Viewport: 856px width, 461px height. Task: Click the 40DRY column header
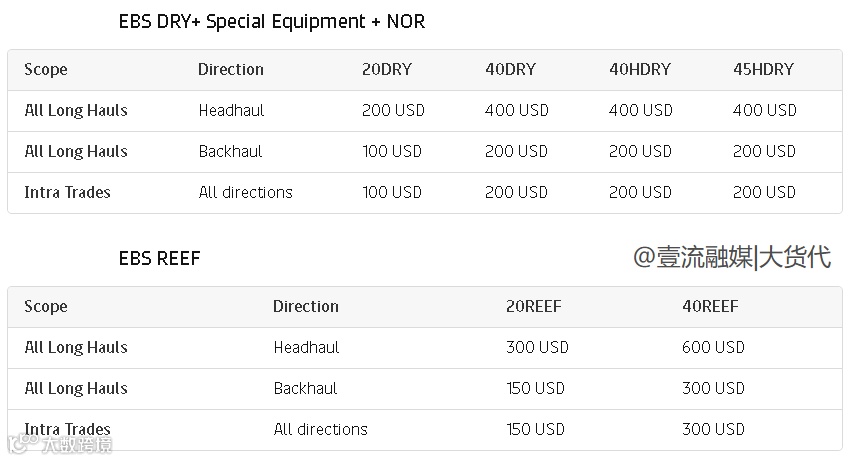(510, 70)
